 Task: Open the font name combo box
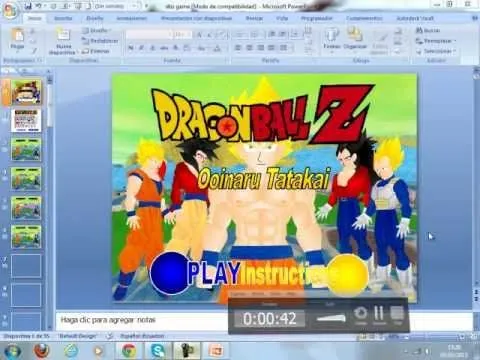[x=149, y=34]
